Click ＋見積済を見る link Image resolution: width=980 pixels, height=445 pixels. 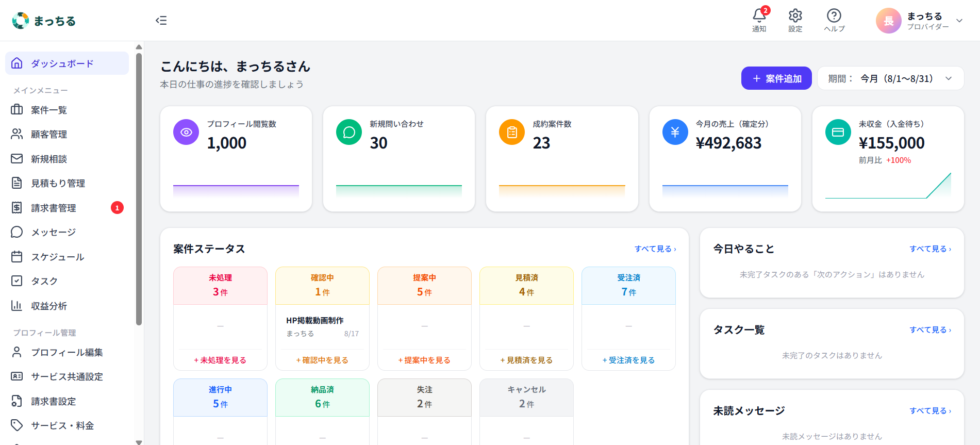[526, 360]
